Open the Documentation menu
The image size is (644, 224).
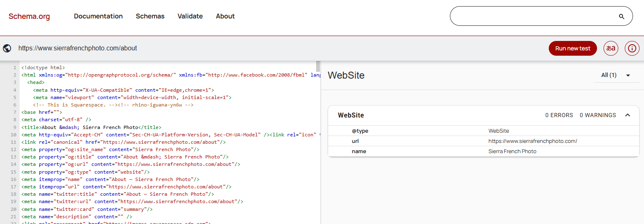click(98, 16)
